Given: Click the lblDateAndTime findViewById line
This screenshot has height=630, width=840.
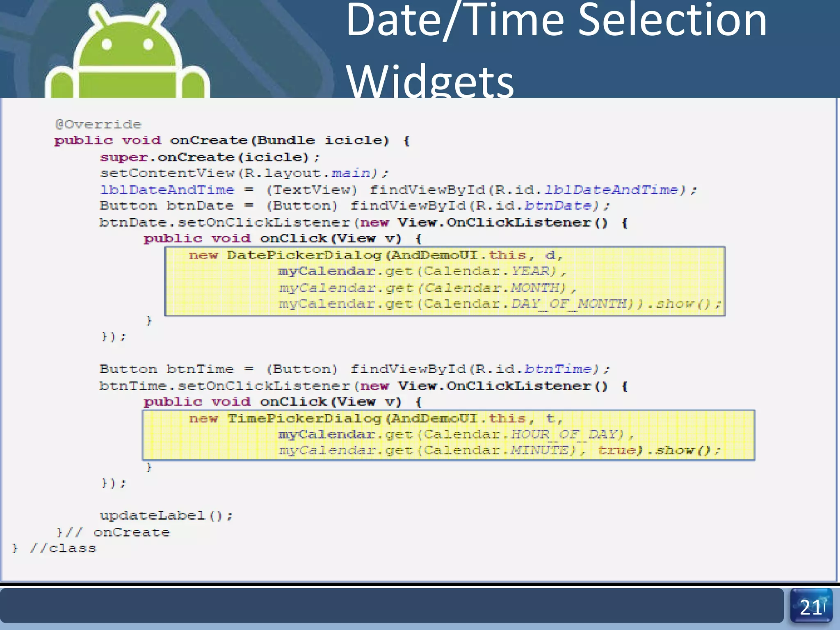Looking at the screenshot, I should (398, 190).
